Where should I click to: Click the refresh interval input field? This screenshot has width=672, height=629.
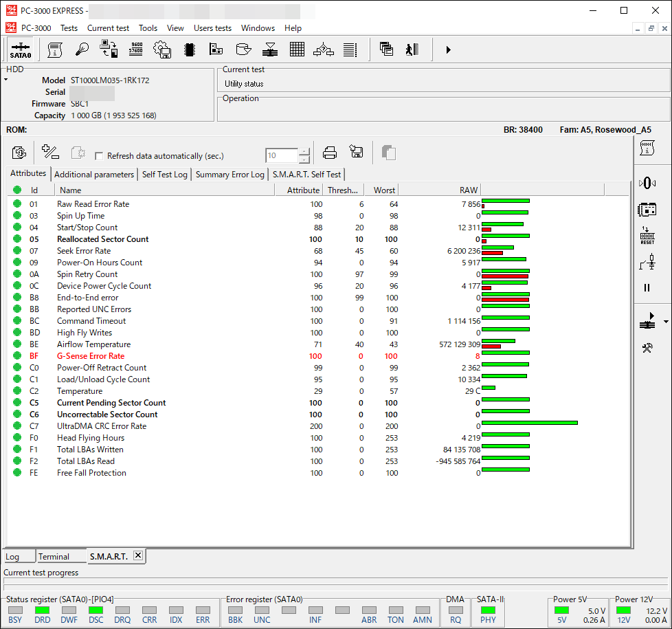(x=282, y=155)
